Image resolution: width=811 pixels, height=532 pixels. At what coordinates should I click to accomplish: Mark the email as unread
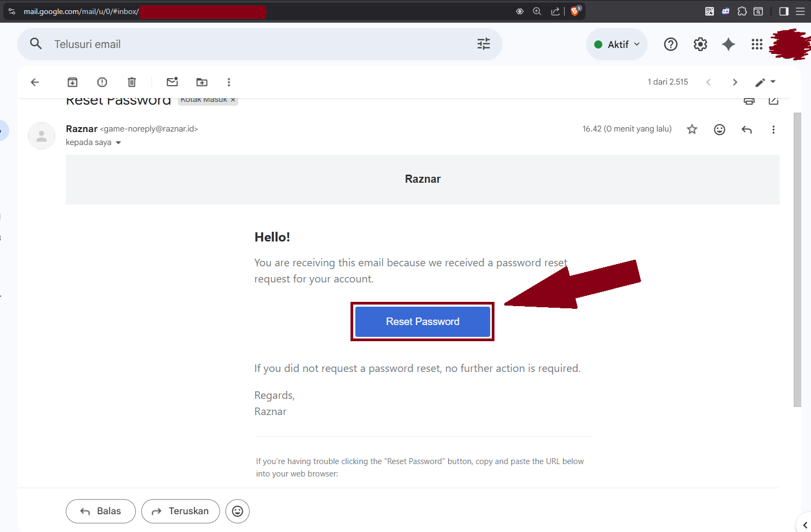[x=172, y=82]
